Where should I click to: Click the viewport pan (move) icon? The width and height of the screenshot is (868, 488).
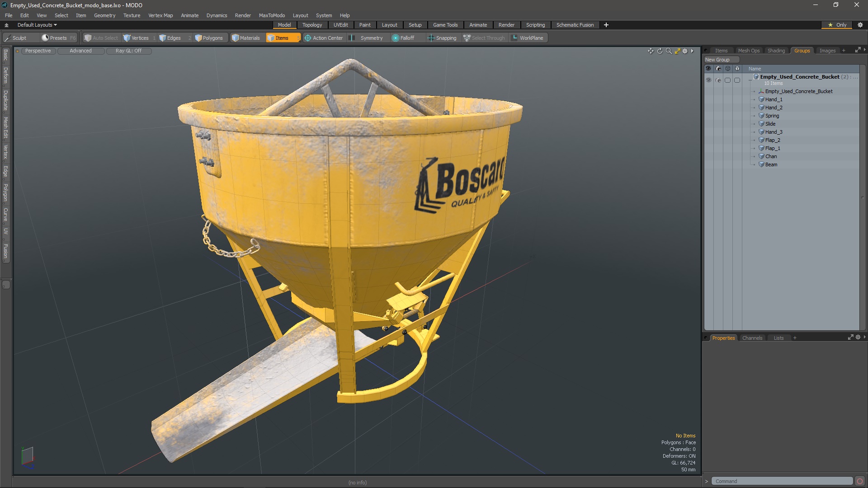[651, 51]
